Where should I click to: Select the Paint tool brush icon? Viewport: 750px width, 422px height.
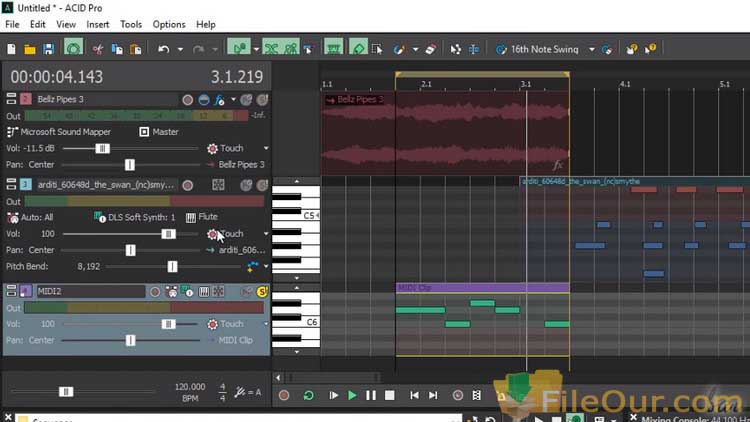click(x=399, y=49)
